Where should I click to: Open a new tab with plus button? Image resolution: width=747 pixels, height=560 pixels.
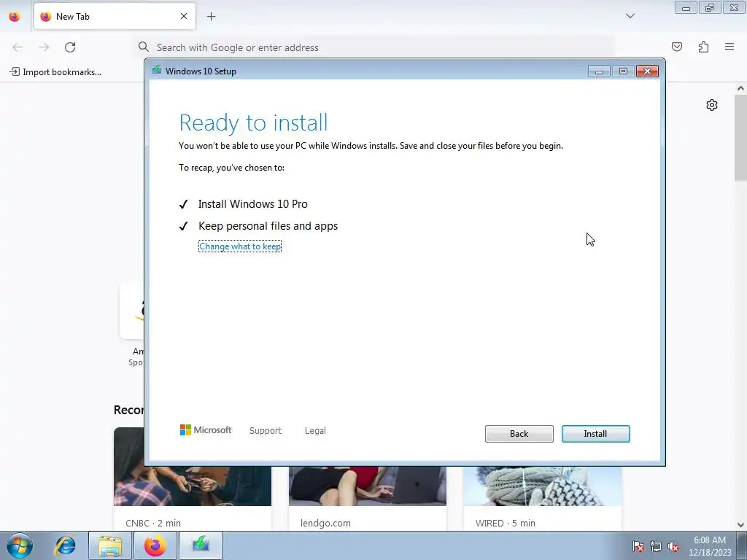pos(211,16)
